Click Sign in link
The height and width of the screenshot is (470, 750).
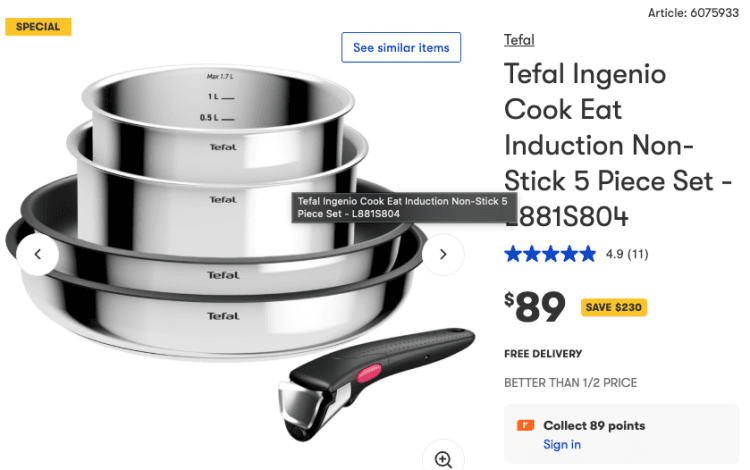(x=562, y=445)
